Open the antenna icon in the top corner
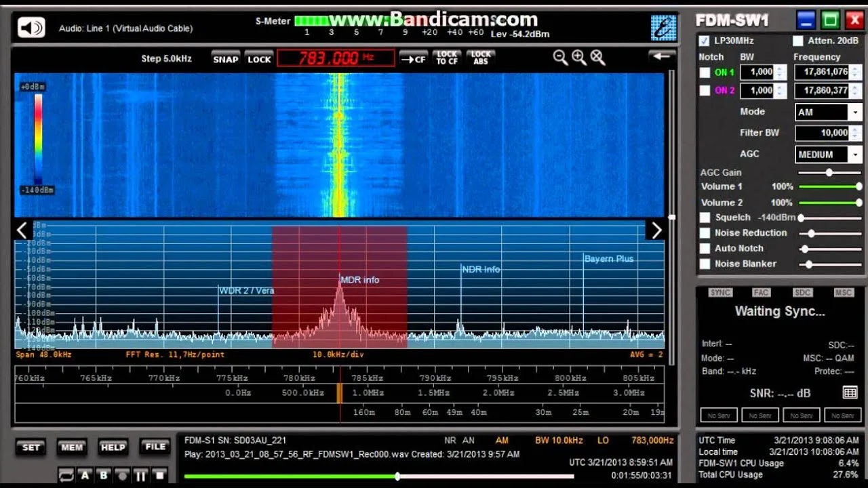868x488 pixels. (663, 28)
